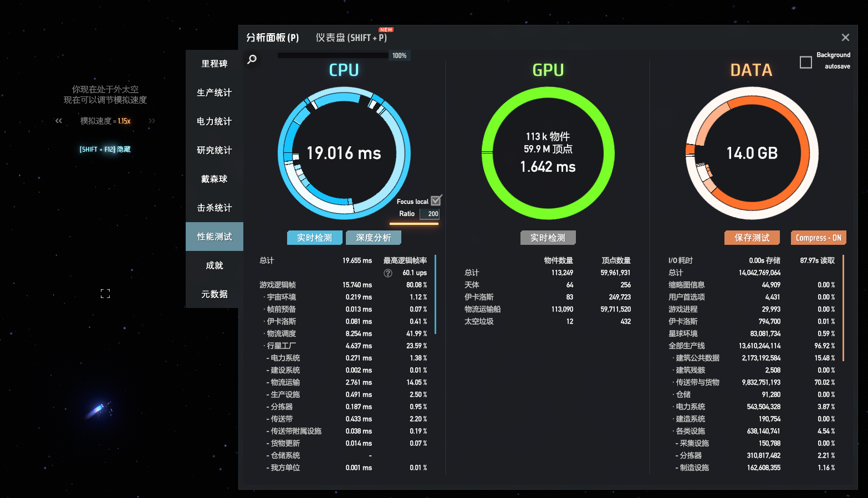Click GPU 实时检测 button
This screenshot has width=868, height=498.
pyautogui.click(x=548, y=238)
